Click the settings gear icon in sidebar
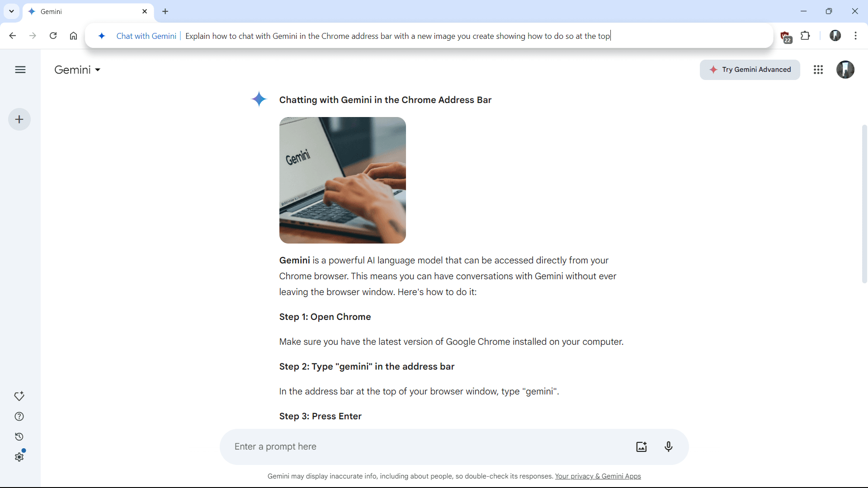868x488 pixels. [19, 457]
